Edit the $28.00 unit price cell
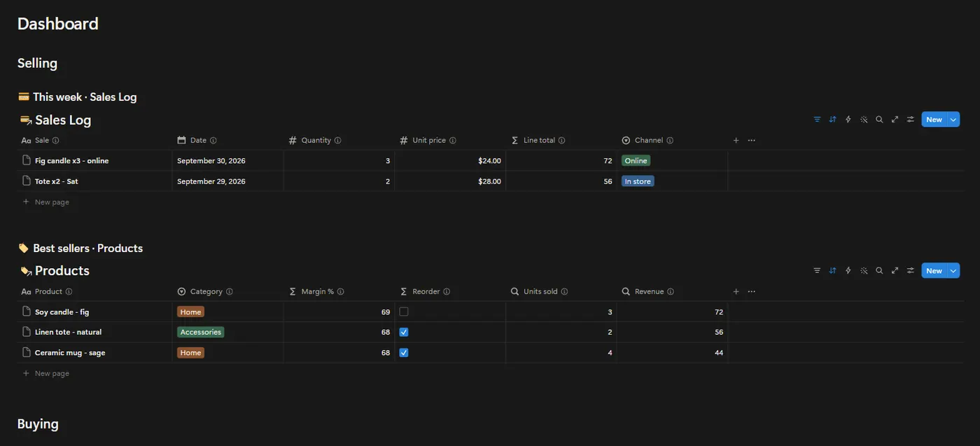The image size is (980, 446). point(450,181)
